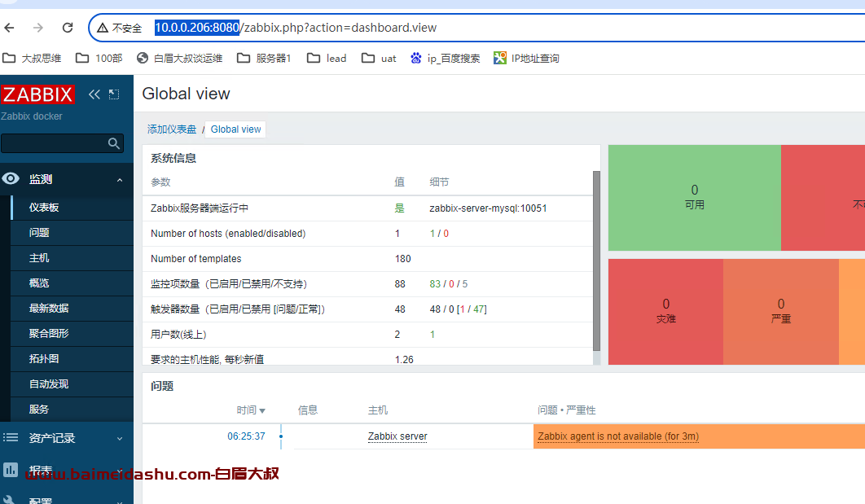Open the 服务器1 bookmark folder
865x504 pixels.
(x=264, y=58)
